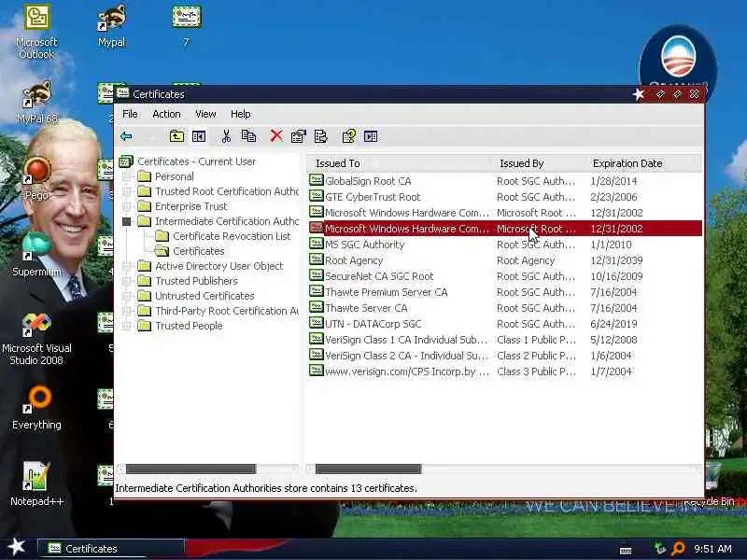The height and width of the screenshot is (560, 747).
Task: Click the star Start button on taskbar
Action: (17, 547)
